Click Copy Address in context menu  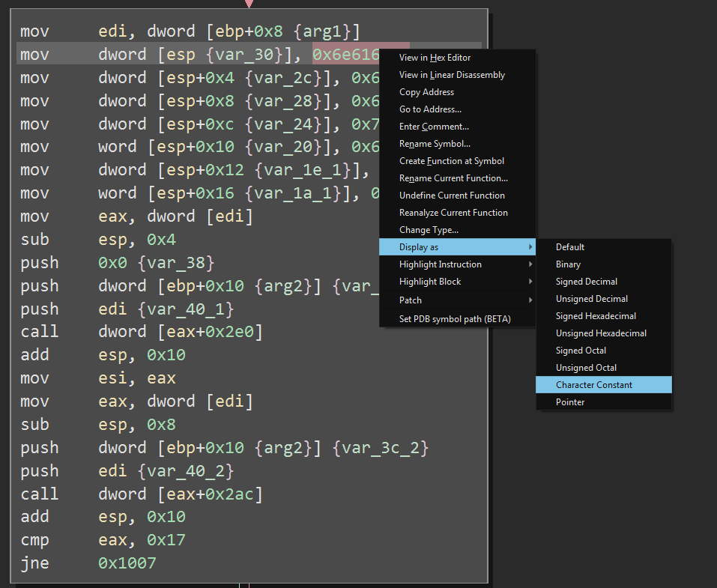coord(457,92)
